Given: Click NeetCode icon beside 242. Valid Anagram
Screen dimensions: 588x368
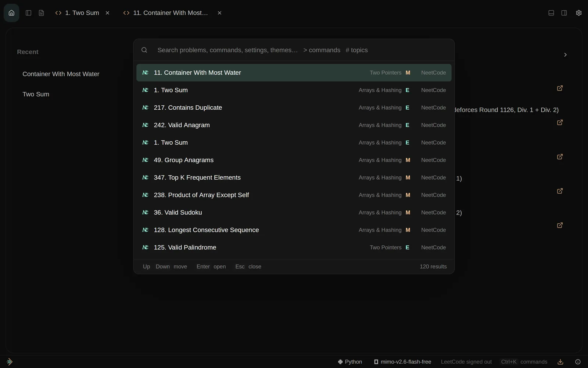Looking at the screenshot, I should tap(145, 125).
